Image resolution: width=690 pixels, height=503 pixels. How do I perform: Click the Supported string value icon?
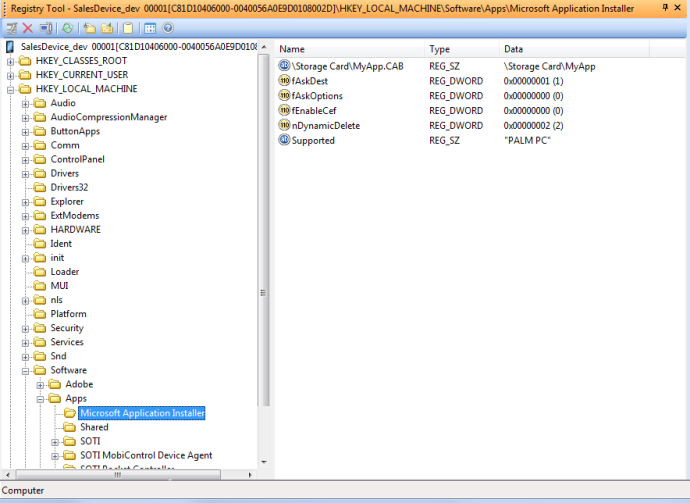tap(284, 140)
